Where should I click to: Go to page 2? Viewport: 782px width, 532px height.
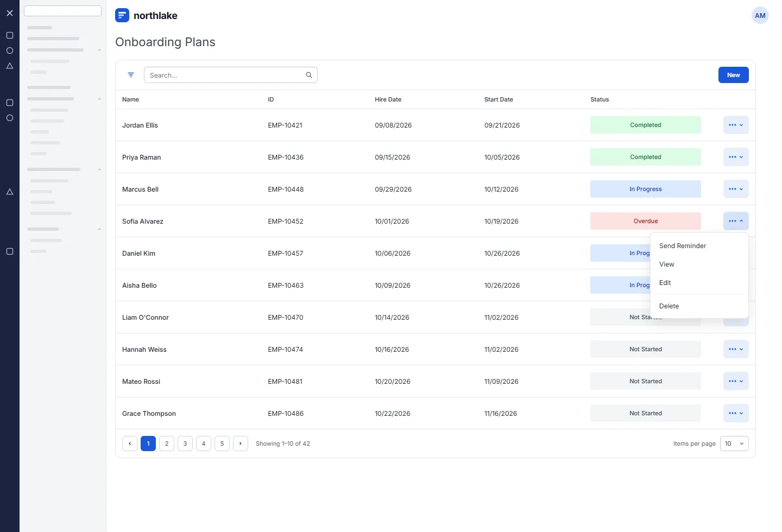tap(167, 444)
